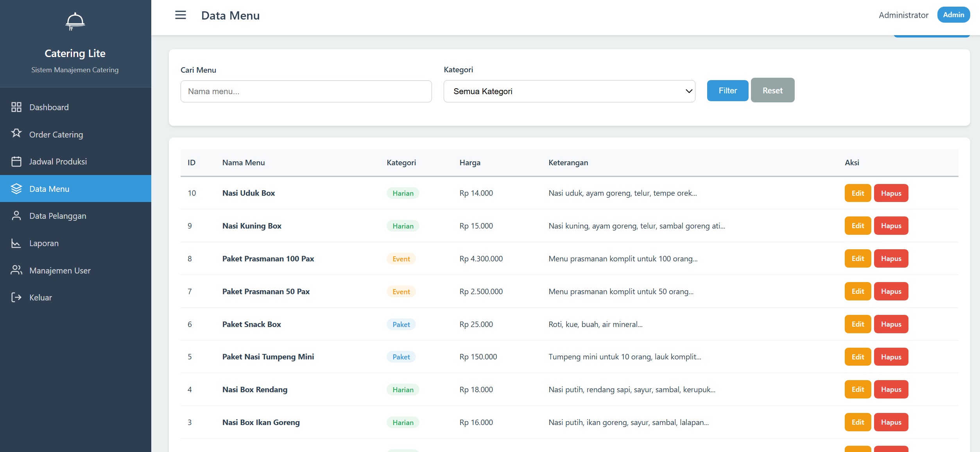Edit the Nasi Uduk Box row

point(857,193)
